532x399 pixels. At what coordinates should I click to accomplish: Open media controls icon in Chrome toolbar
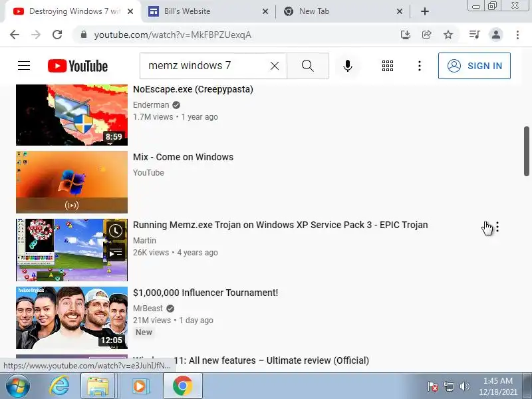click(474, 35)
